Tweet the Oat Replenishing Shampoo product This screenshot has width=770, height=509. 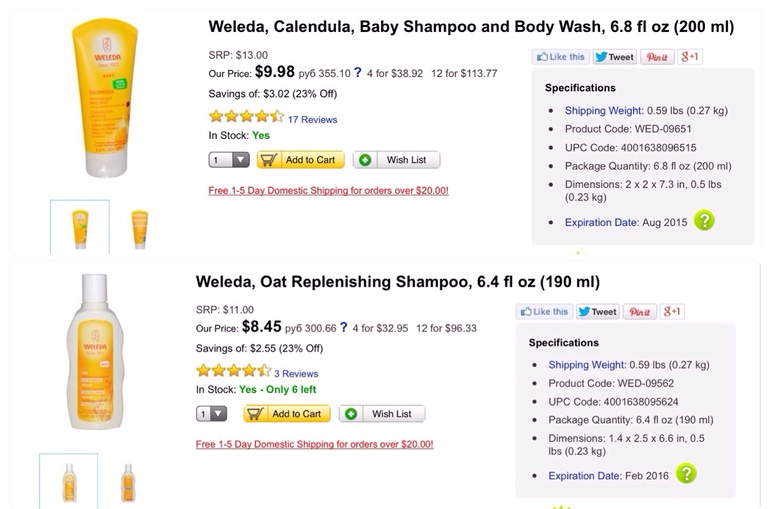coord(597,311)
